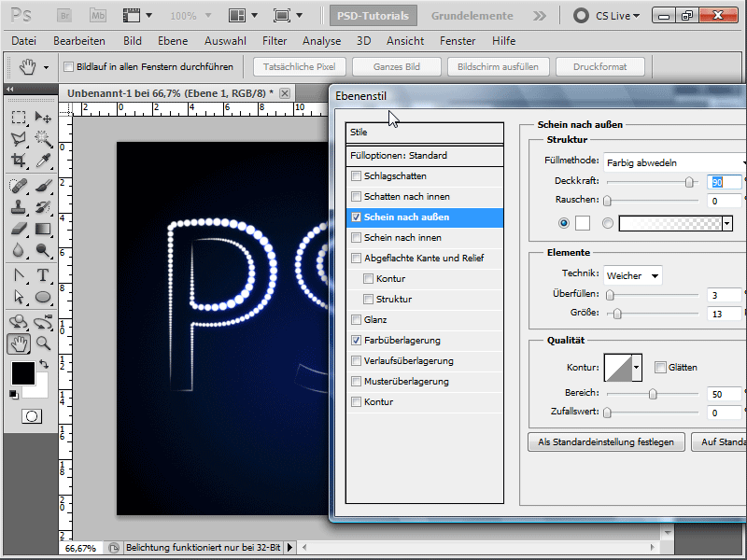This screenshot has height=560, width=747.
Task: Open the Fenster menu
Action: coord(458,41)
